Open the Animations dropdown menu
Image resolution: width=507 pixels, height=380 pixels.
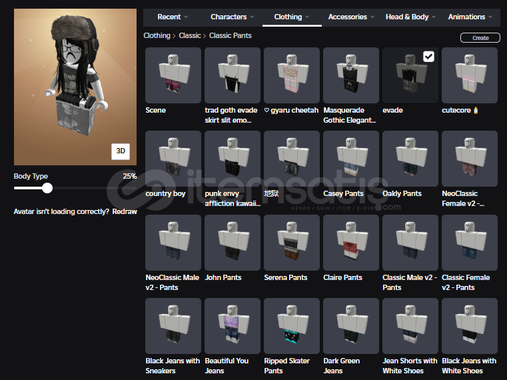tap(470, 17)
